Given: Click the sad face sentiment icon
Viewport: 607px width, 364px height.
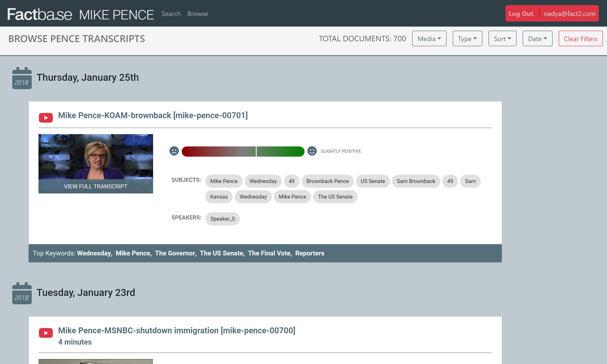Looking at the screenshot, I should click(x=174, y=151).
